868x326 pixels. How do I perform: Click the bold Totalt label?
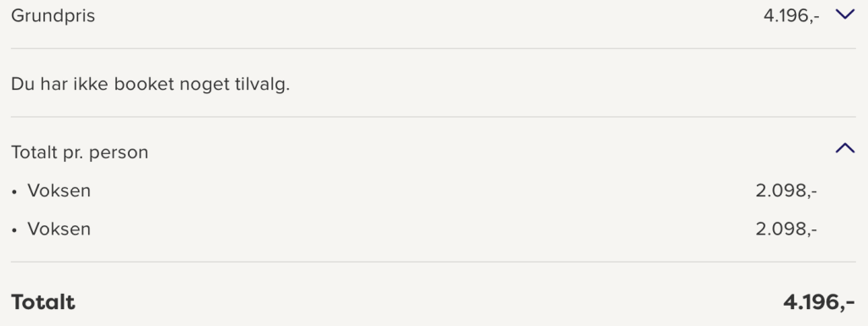[x=43, y=302]
